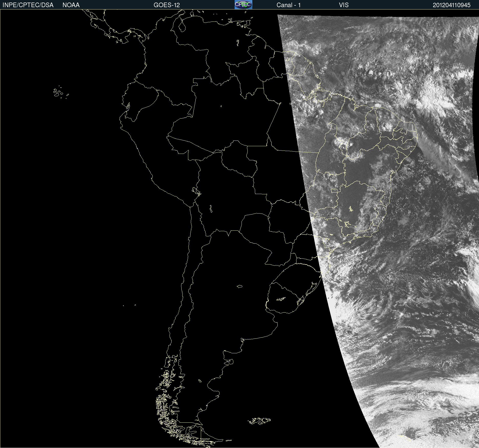Click the GOES-12 satellite label
Viewport: 479px width, 448px height.
point(167,5)
